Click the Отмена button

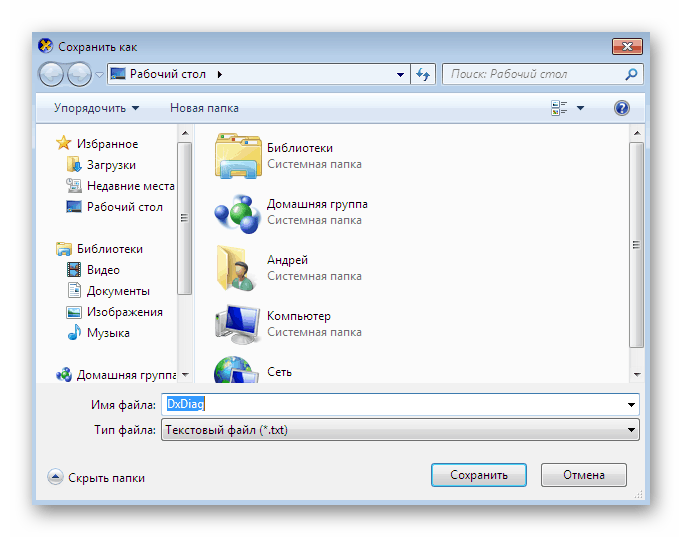[x=584, y=475]
